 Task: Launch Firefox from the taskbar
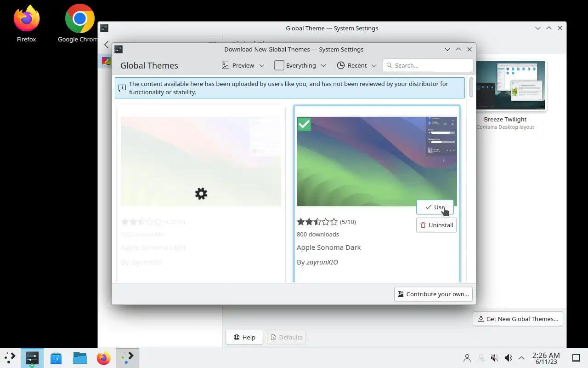pos(104,357)
